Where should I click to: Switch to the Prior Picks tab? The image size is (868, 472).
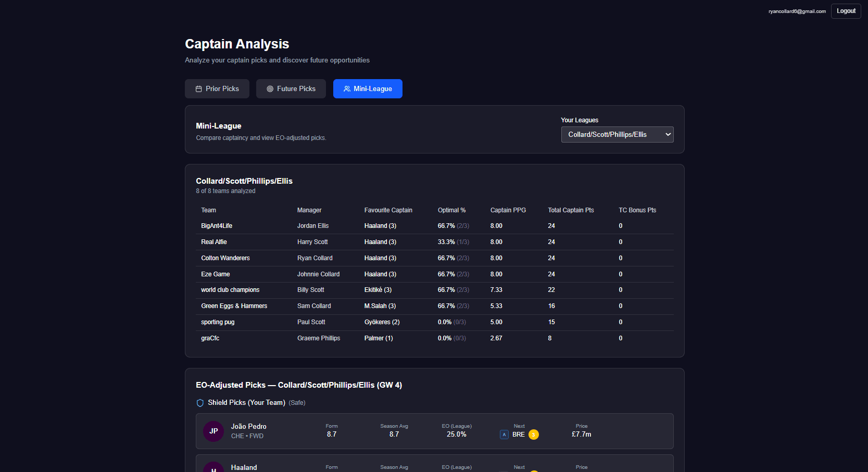pyautogui.click(x=217, y=89)
